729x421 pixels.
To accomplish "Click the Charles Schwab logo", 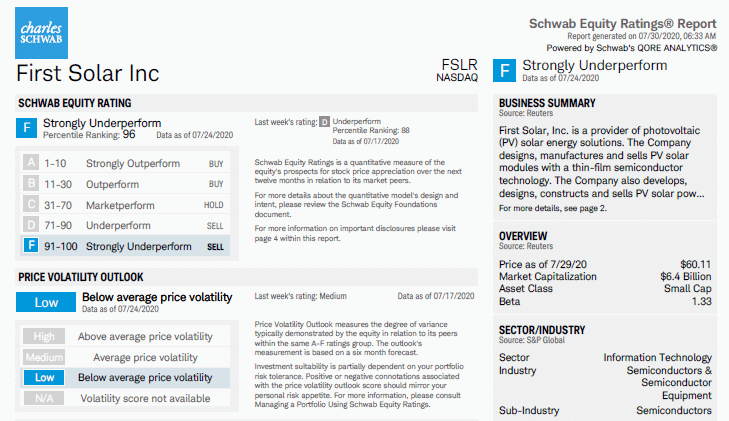I will (41, 33).
